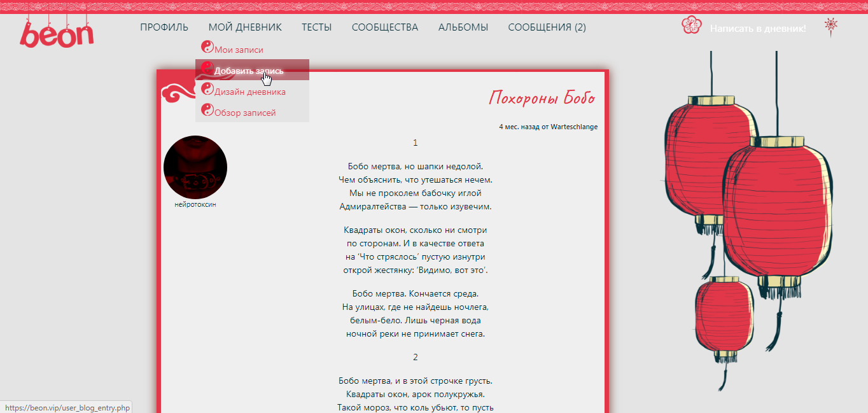Click the beon logo
Image resolution: width=868 pixels, height=413 pixels.
coord(56,33)
